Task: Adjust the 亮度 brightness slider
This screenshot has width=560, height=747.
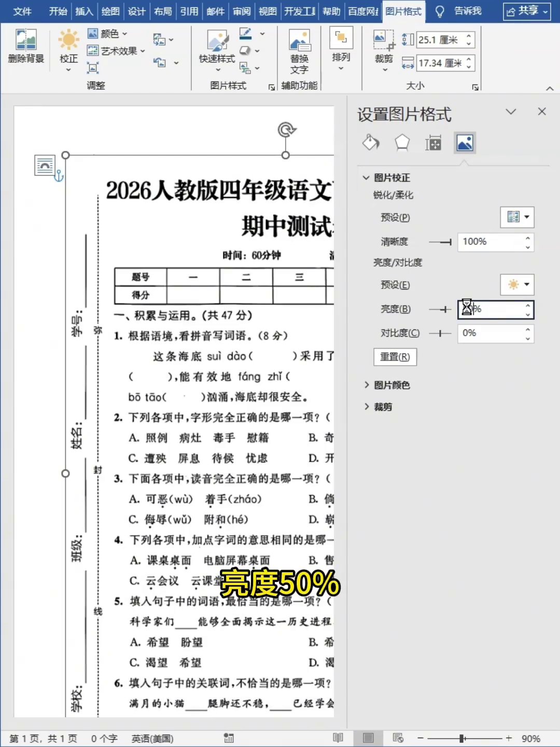Action: tap(440, 309)
